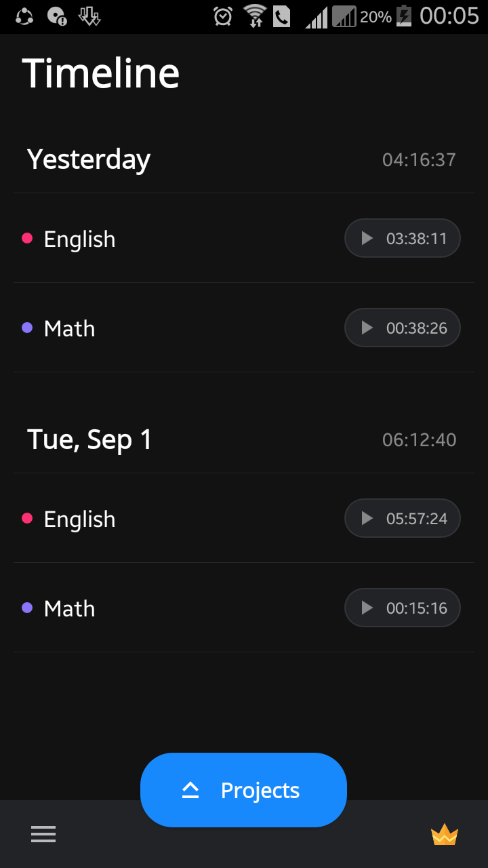Viewport: 488px width, 868px height.
Task: Tap the battery icon in the status bar
Action: (x=403, y=16)
